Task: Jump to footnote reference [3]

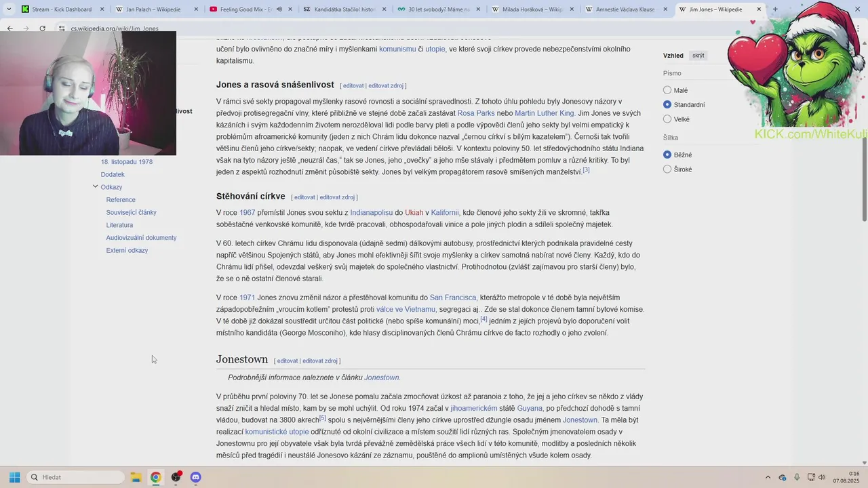Action: (x=586, y=169)
